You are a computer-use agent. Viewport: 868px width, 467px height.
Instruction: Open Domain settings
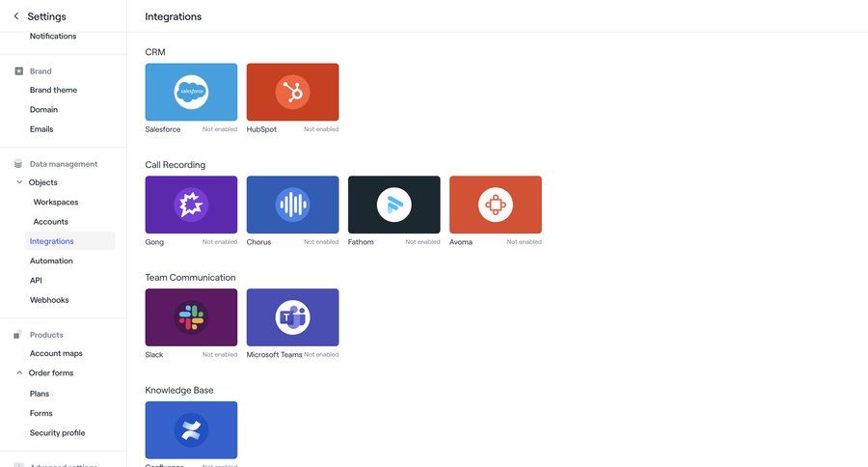(x=43, y=110)
